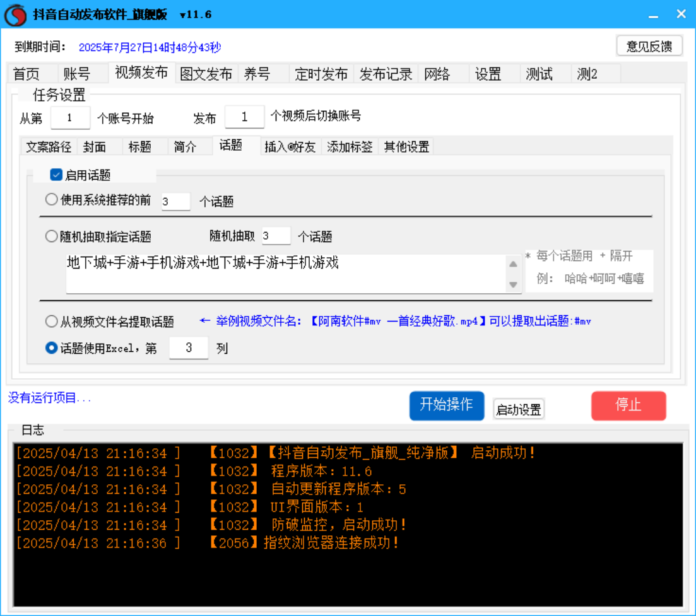Viewport: 696px width, 616px height.
Task: Edit the 随机抽取 topic count field
Action: pos(276,236)
